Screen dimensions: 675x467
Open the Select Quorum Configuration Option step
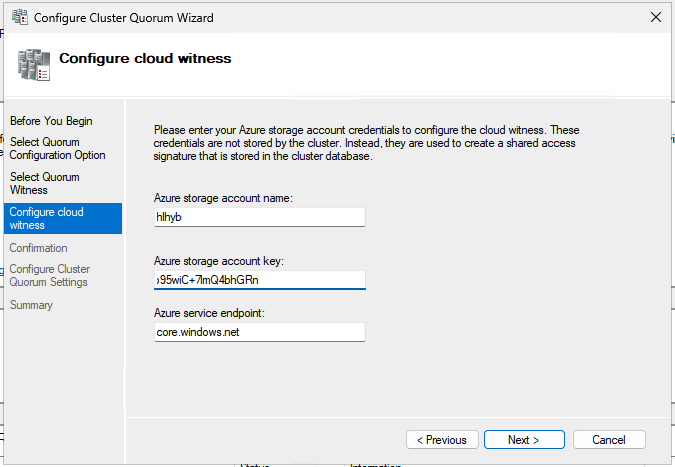[x=58, y=148]
